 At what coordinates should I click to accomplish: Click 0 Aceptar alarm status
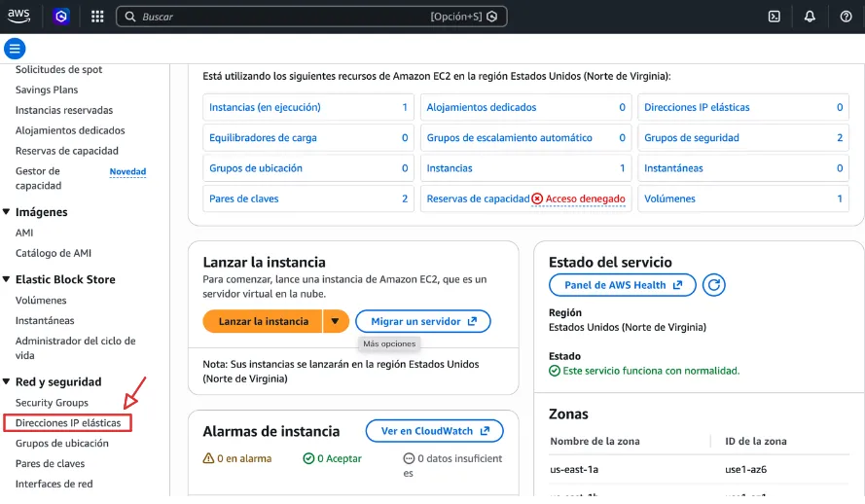[x=332, y=459]
